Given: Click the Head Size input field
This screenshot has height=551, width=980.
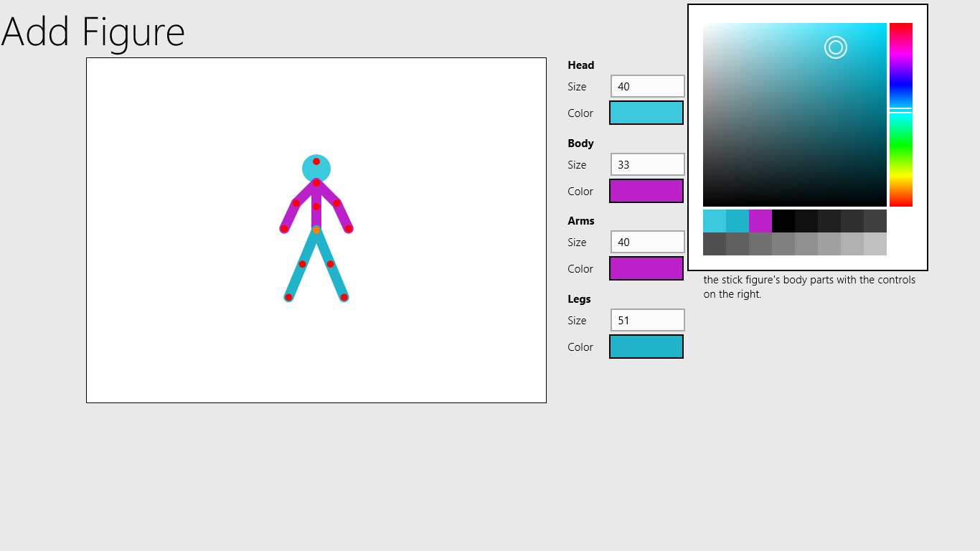Looking at the screenshot, I should 647,86.
